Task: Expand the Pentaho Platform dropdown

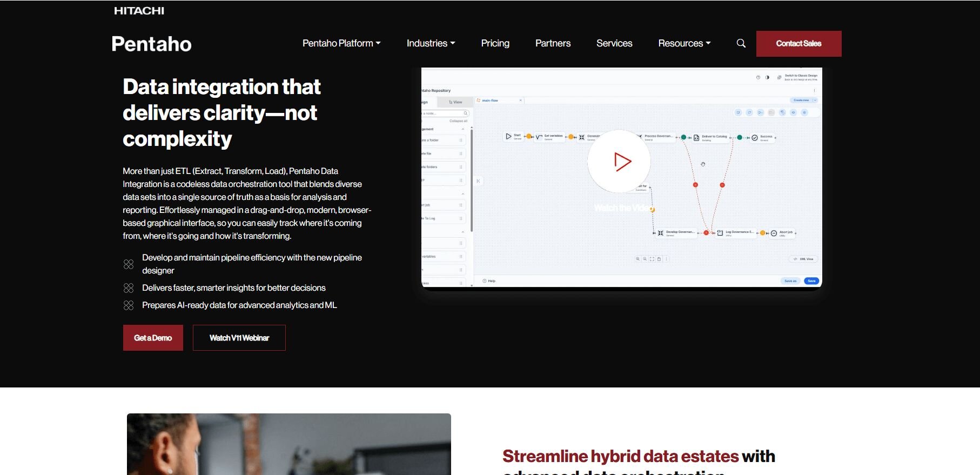Action: (x=341, y=43)
